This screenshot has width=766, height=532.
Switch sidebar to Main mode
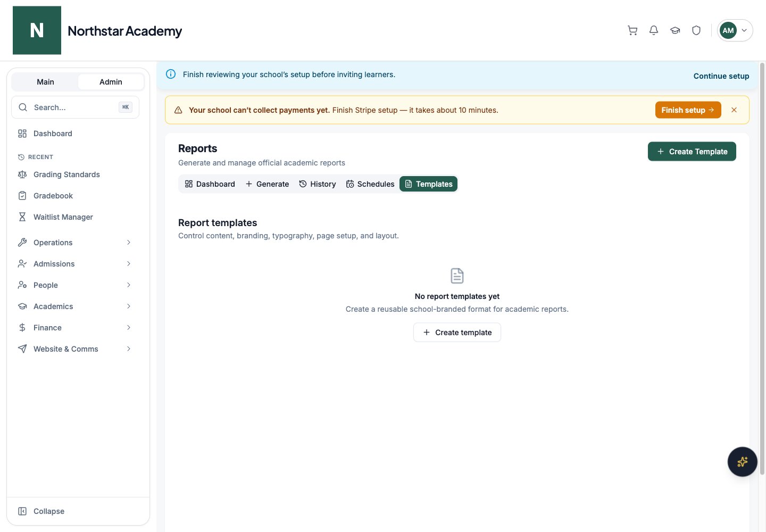pos(45,82)
